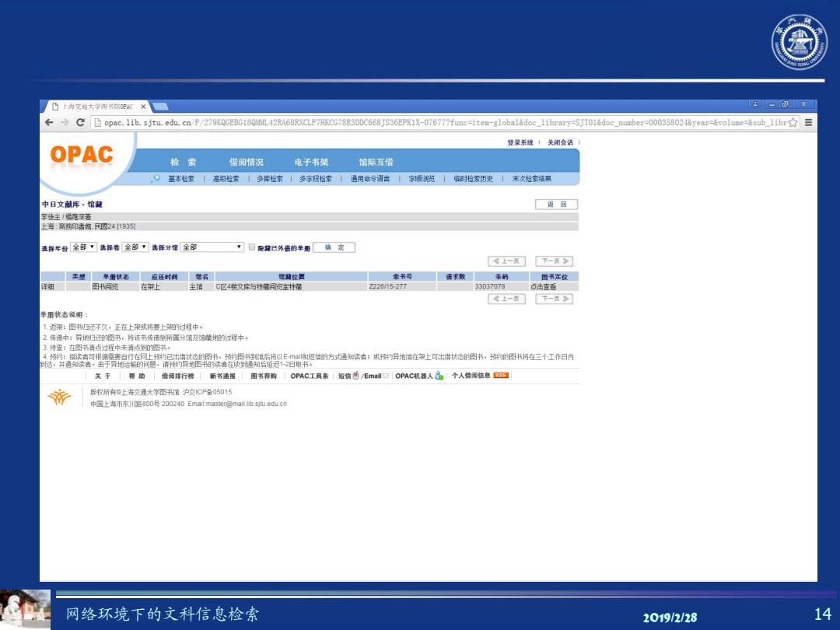
Task: Click 点击查看 in the 图书定位 column
Action: click(543, 286)
